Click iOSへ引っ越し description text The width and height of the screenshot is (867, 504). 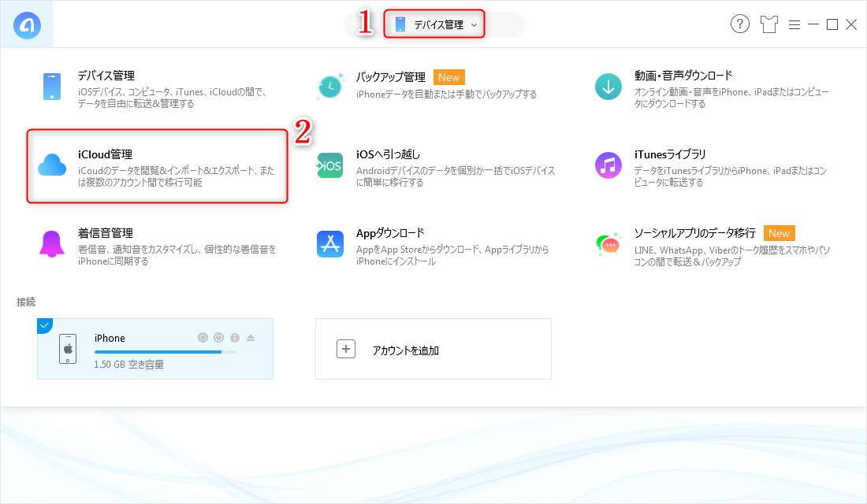pyautogui.click(x=456, y=176)
